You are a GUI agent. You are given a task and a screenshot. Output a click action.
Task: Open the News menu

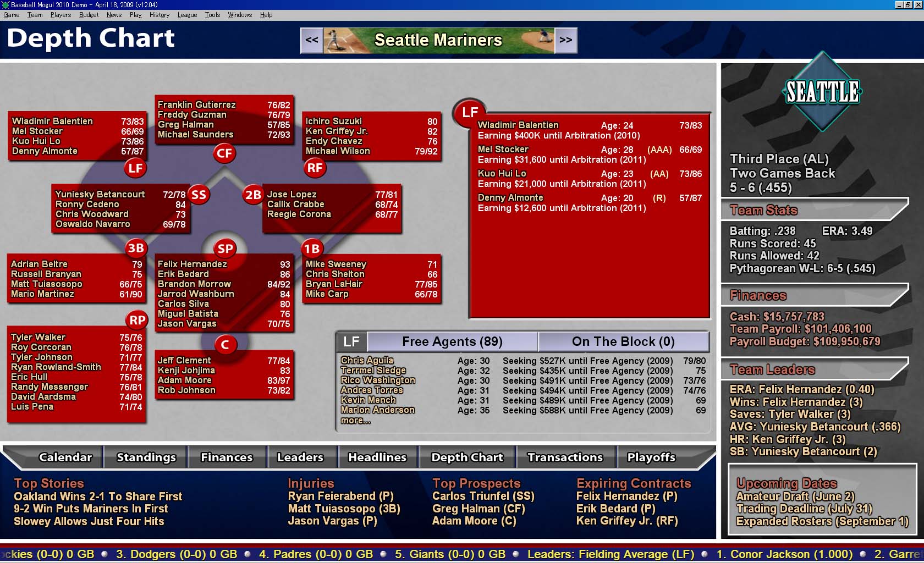click(114, 15)
